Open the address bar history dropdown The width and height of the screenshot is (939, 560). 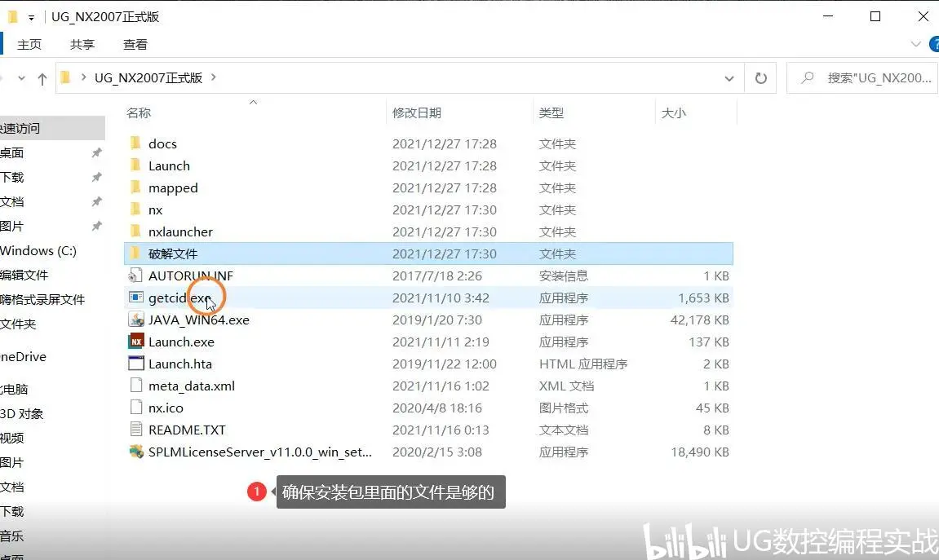click(729, 77)
